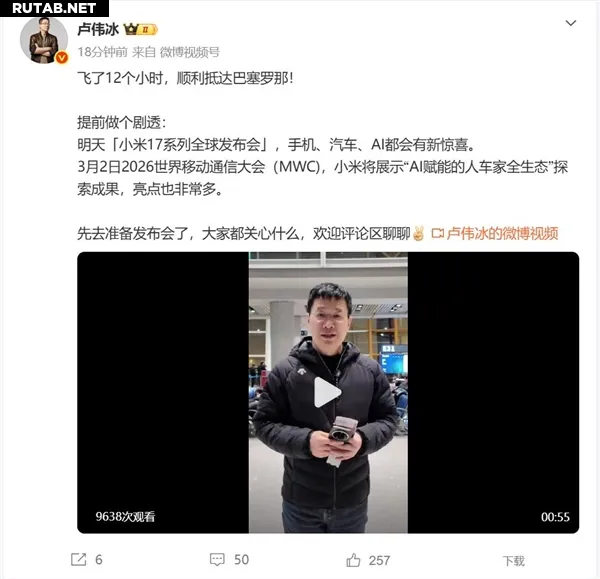Expand the post options chevron

coord(571,23)
